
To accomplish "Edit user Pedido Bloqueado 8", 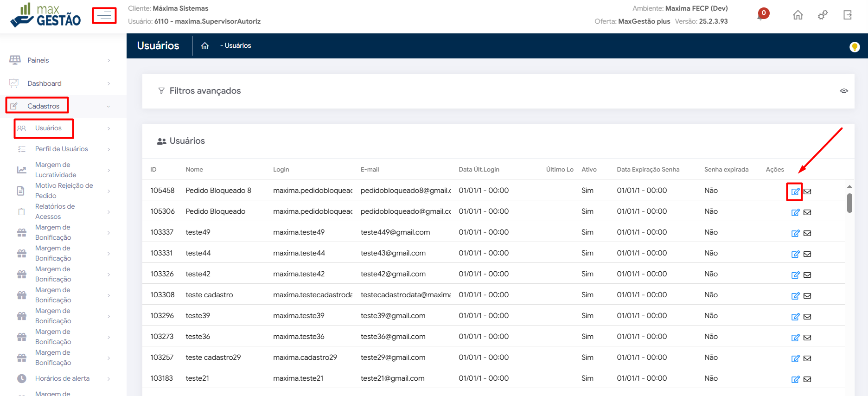I will point(795,192).
